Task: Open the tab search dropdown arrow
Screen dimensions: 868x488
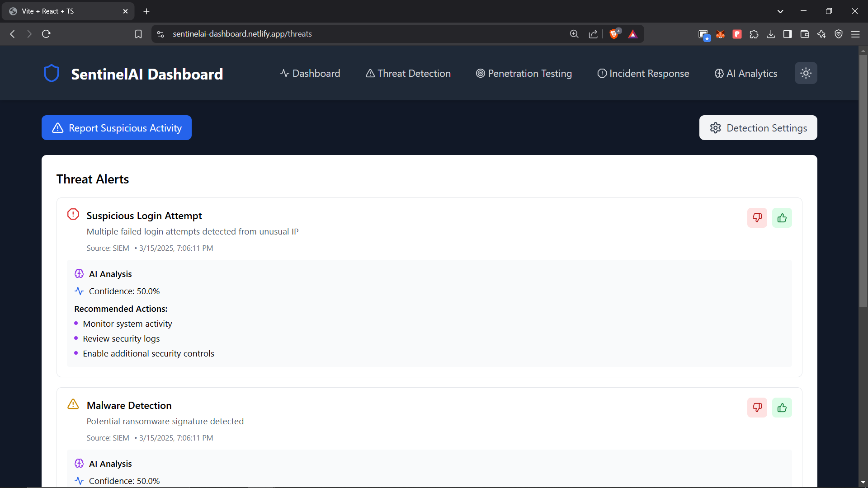Action: pos(780,11)
